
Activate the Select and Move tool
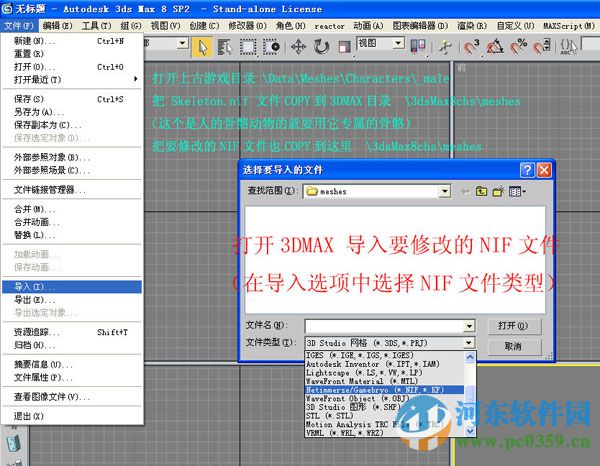298,47
